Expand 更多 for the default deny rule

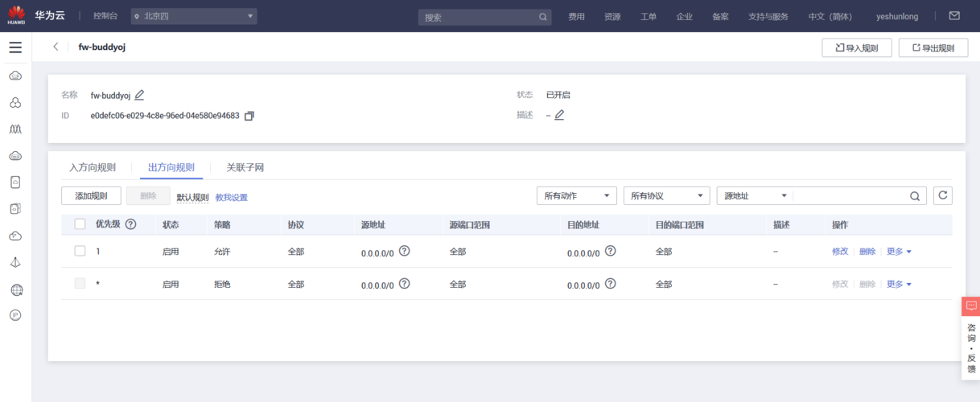click(899, 284)
